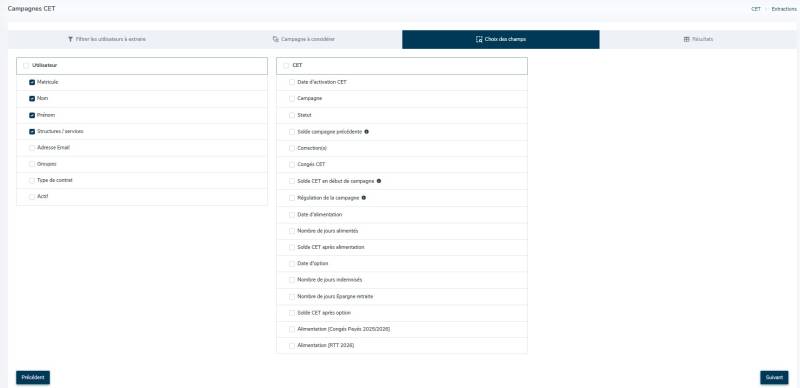Viewport: 800px width, 388px height.
Task: Select Alimentation [Congés Payés 2025/2026] checkbox
Action: coord(292,329)
